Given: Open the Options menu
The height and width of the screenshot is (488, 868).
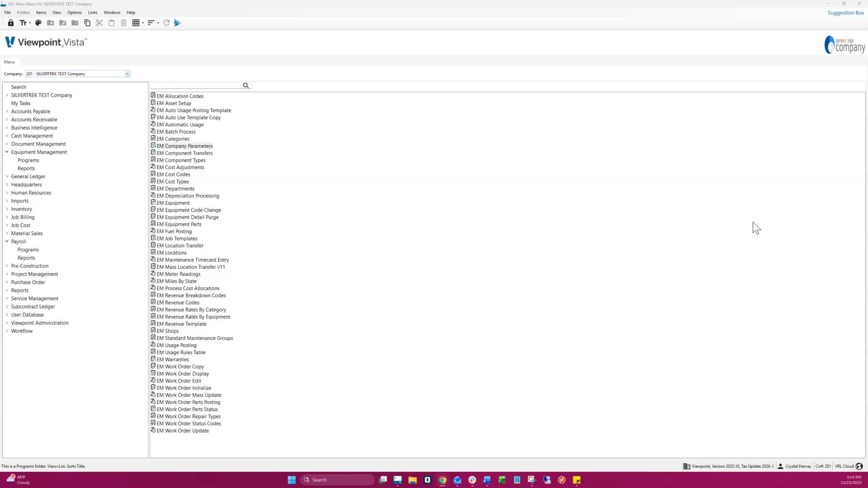Looking at the screenshot, I should [x=75, y=13].
